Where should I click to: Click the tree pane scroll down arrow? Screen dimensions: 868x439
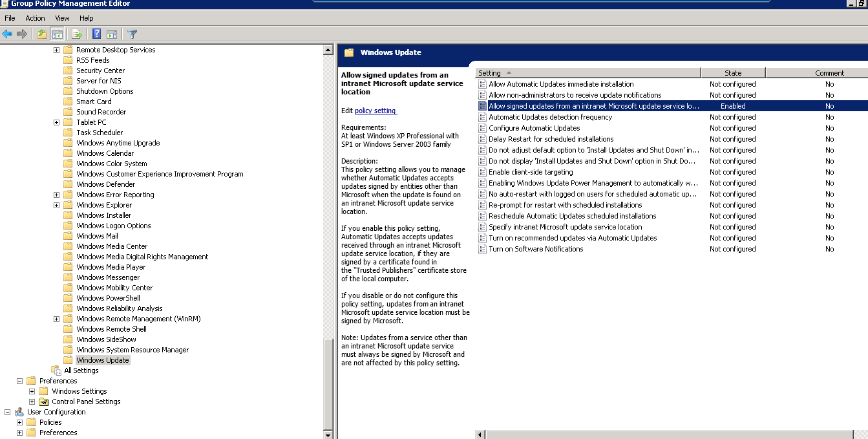coord(328,434)
